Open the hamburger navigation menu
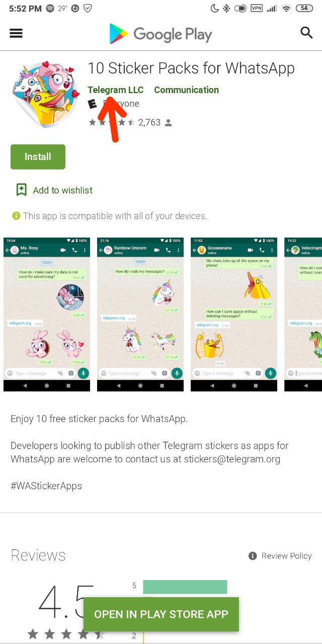This screenshot has height=644, width=322. coord(16,33)
